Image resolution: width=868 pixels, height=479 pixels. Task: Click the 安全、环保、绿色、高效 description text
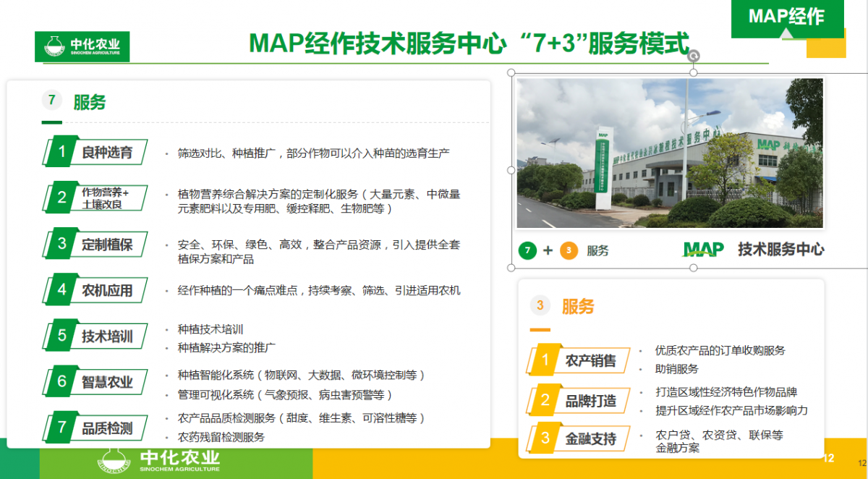319,252
